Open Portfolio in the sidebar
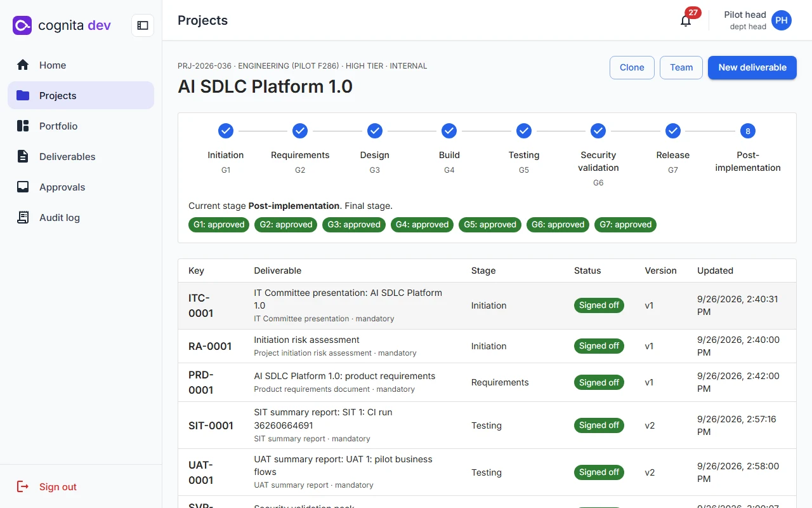This screenshot has width=812, height=508. [x=81, y=126]
